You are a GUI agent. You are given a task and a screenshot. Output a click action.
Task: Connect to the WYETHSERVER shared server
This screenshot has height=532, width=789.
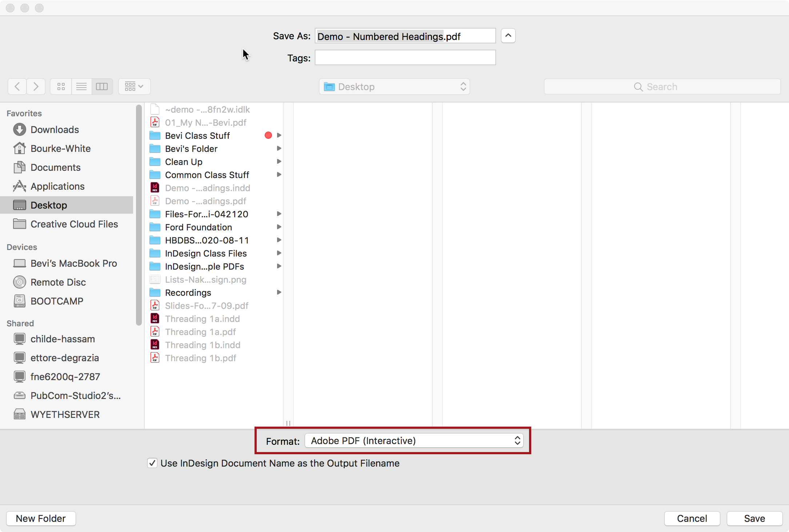pos(65,414)
